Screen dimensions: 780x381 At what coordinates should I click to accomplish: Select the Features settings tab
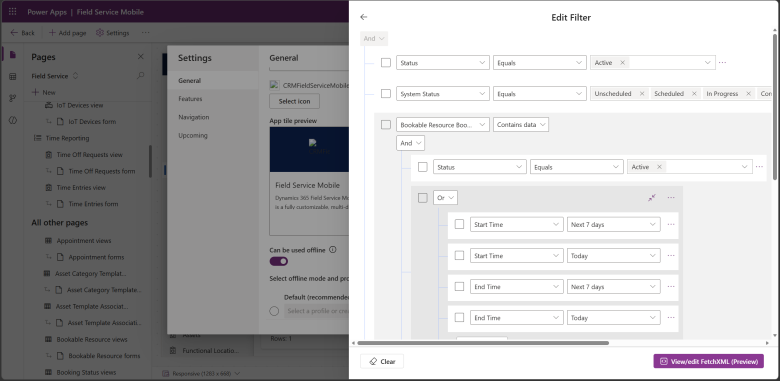pyautogui.click(x=213, y=99)
